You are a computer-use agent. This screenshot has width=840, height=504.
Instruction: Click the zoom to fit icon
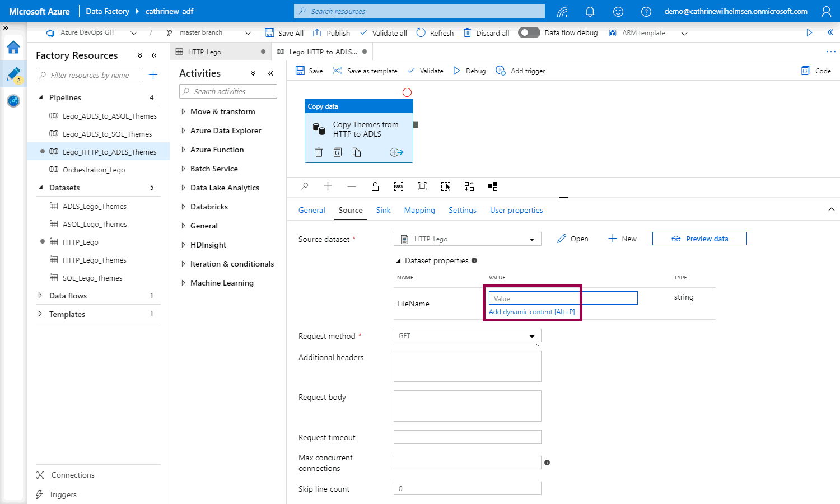pos(422,186)
